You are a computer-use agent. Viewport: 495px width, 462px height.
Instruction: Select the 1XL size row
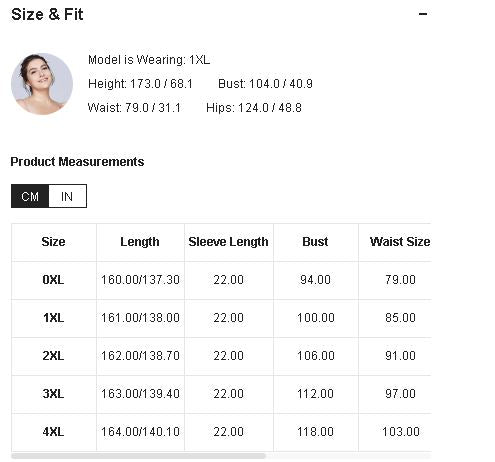(x=221, y=318)
